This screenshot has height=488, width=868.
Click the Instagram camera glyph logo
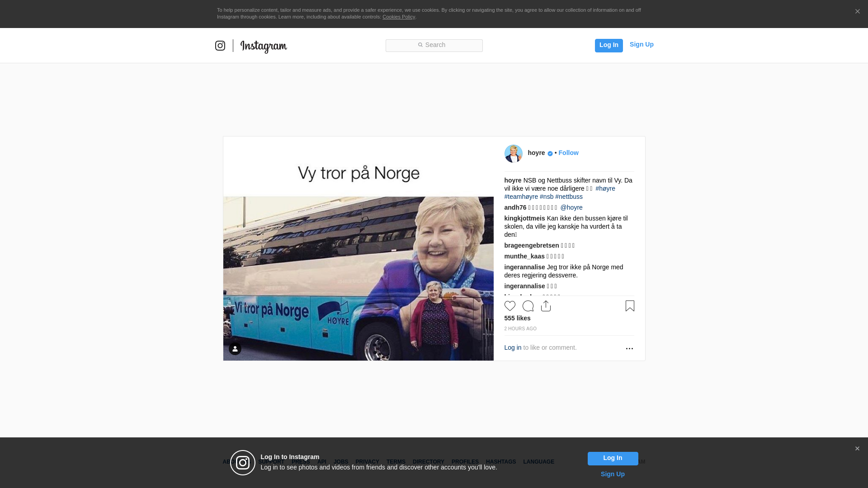tap(220, 46)
